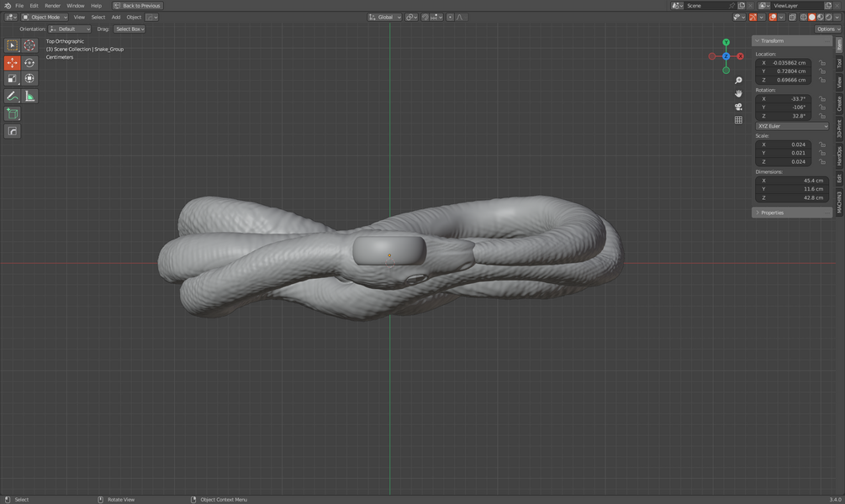Activate the combined Transform tool
This screenshot has height=504, width=845.
[x=29, y=79]
